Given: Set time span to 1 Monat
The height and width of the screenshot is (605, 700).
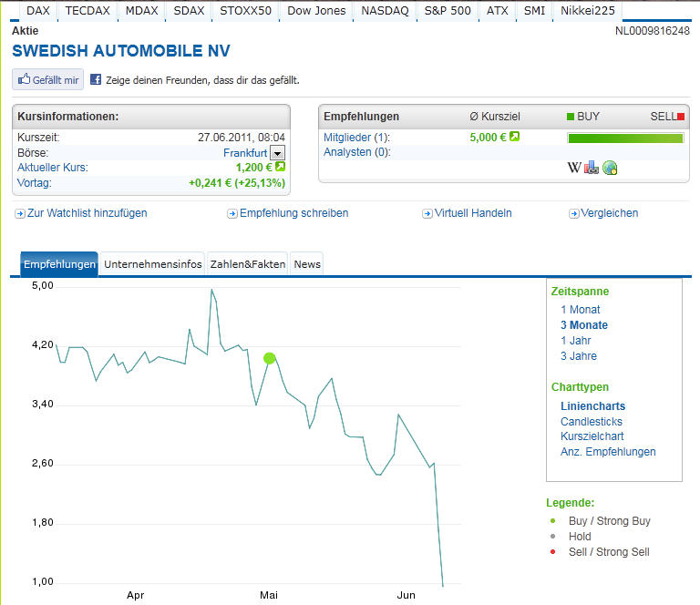Looking at the screenshot, I should click(580, 310).
